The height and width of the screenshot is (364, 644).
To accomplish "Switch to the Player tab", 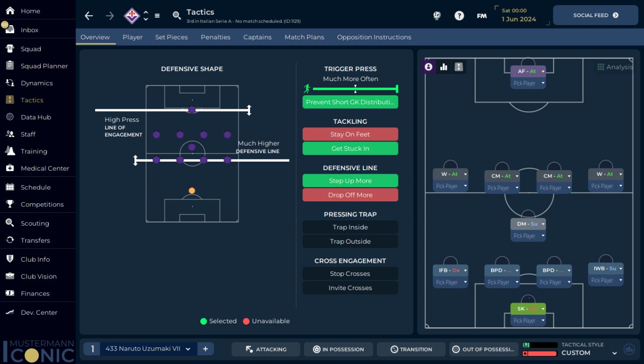I will [133, 37].
